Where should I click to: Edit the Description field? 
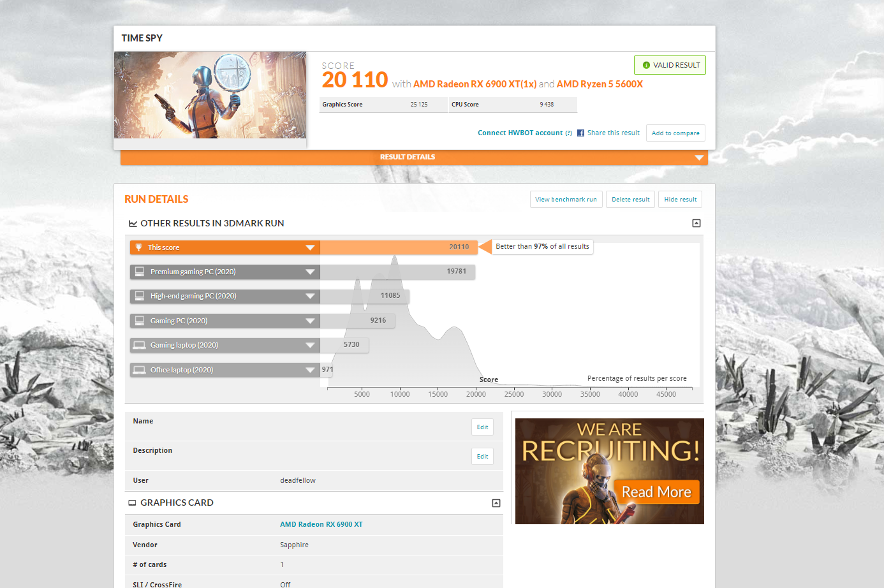coord(482,457)
